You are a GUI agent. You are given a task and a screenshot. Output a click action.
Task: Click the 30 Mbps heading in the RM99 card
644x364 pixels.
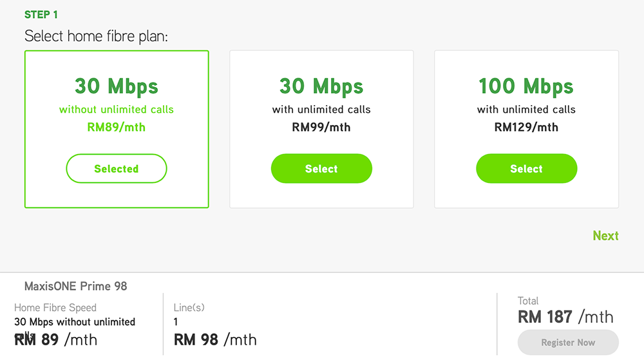pos(321,86)
